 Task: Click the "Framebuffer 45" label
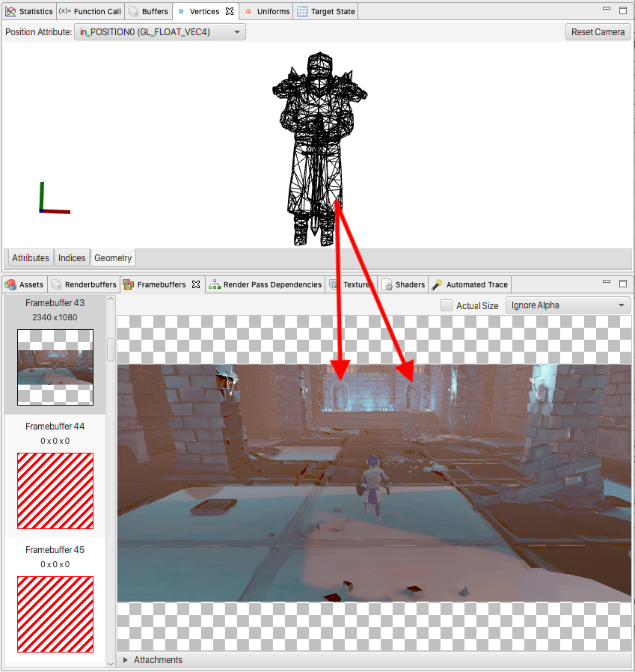(x=55, y=550)
